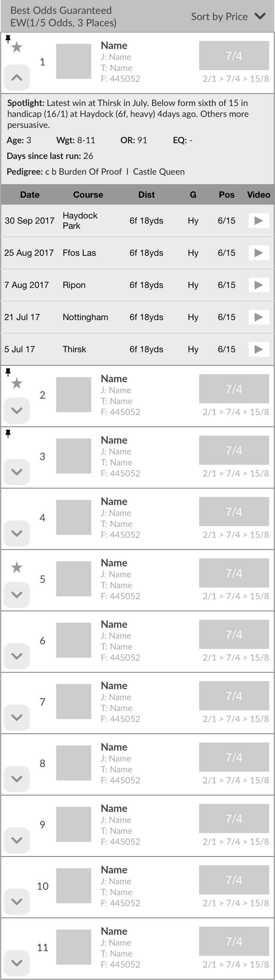Image resolution: width=275 pixels, height=980 pixels.
Task: Toggle the favourite star on runner 5
Action: click(x=17, y=567)
